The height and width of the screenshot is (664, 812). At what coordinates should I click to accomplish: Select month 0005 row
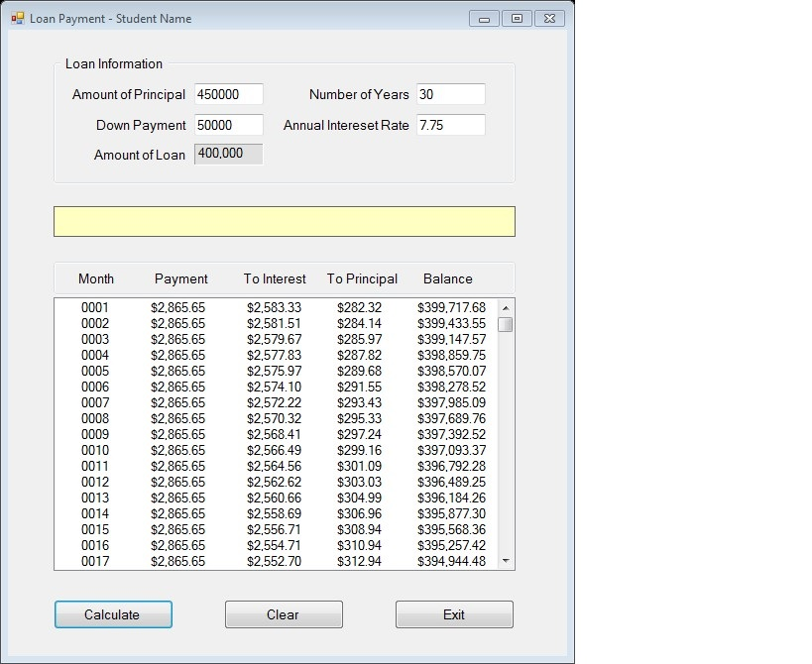pyautogui.click(x=276, y=371)
